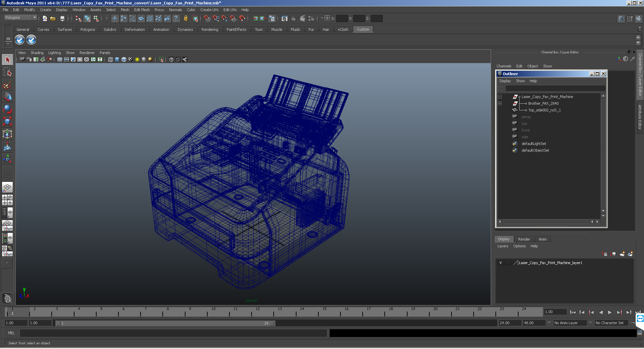Open a scene with the folder icon
Image resolution: width=644 pixels, height=349 pixels.
[53, 19]
